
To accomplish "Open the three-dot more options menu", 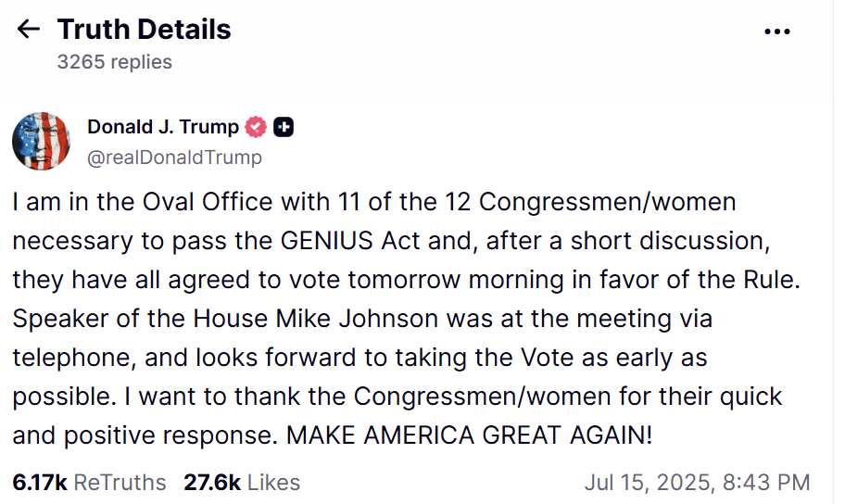I will (x=777, y=31).
